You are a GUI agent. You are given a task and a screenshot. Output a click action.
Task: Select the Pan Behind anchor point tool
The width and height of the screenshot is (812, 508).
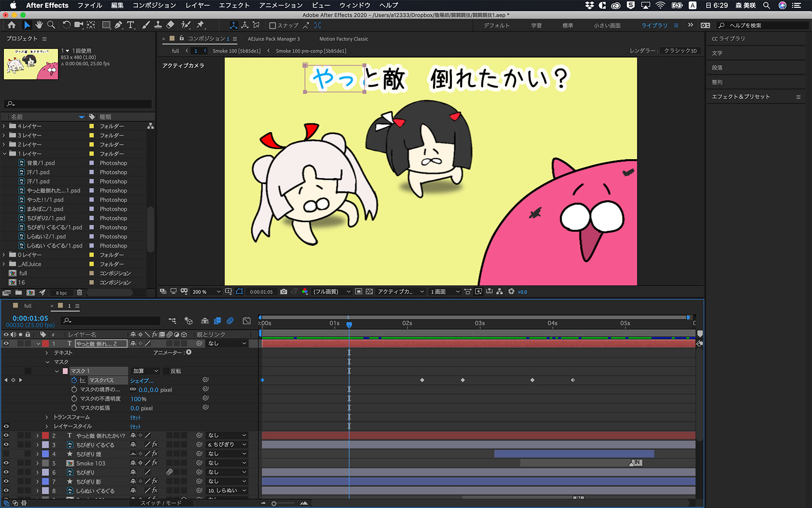click(91, 25)
